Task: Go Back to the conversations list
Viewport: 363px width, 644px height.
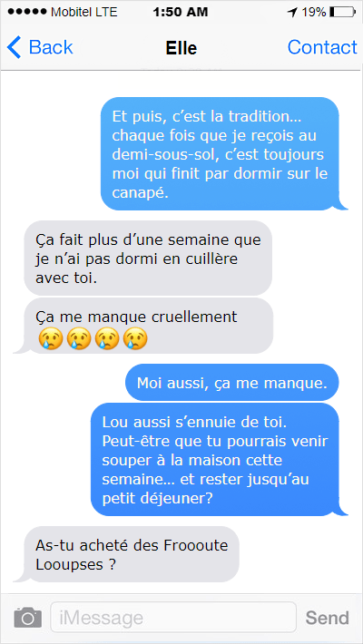Action: 40,47
